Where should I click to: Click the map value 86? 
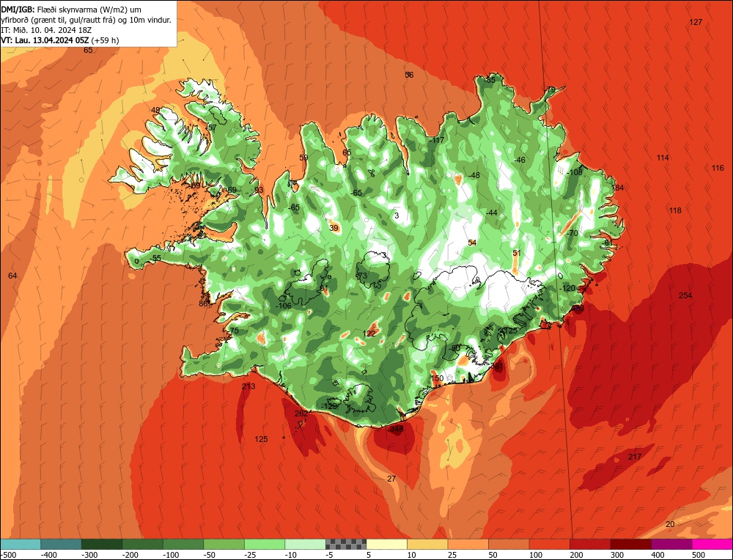pyautogui.click(x=203, y=303)
